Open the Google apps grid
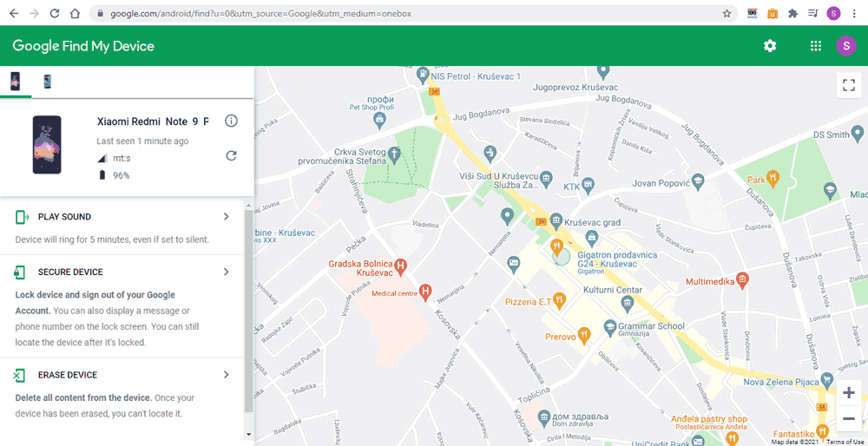The height and width of the screenshot is (446, 868). click(815, 46)
